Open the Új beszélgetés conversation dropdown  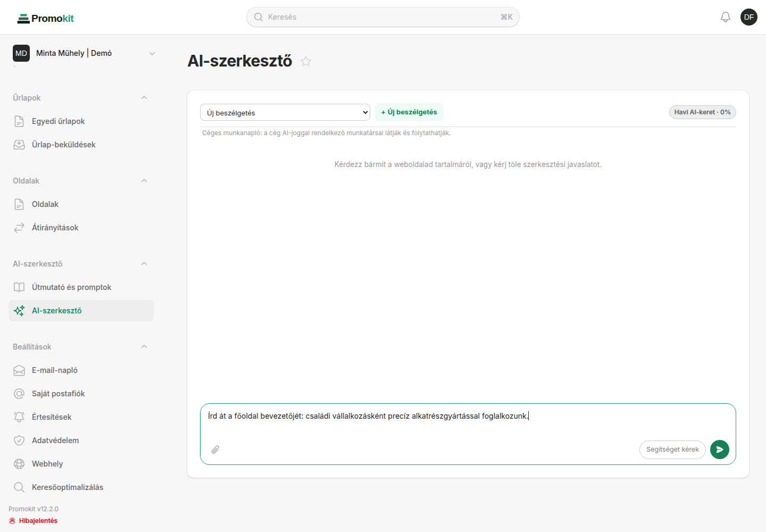pyautogui.click(x=285, y=112)
